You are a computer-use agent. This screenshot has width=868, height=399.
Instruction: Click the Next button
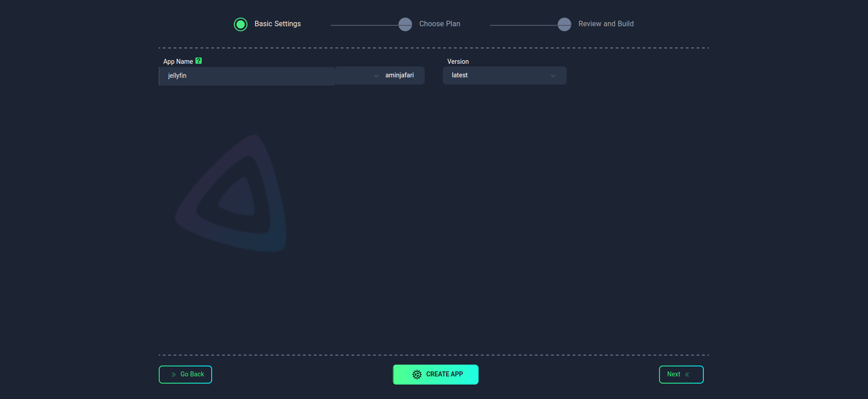681,375
